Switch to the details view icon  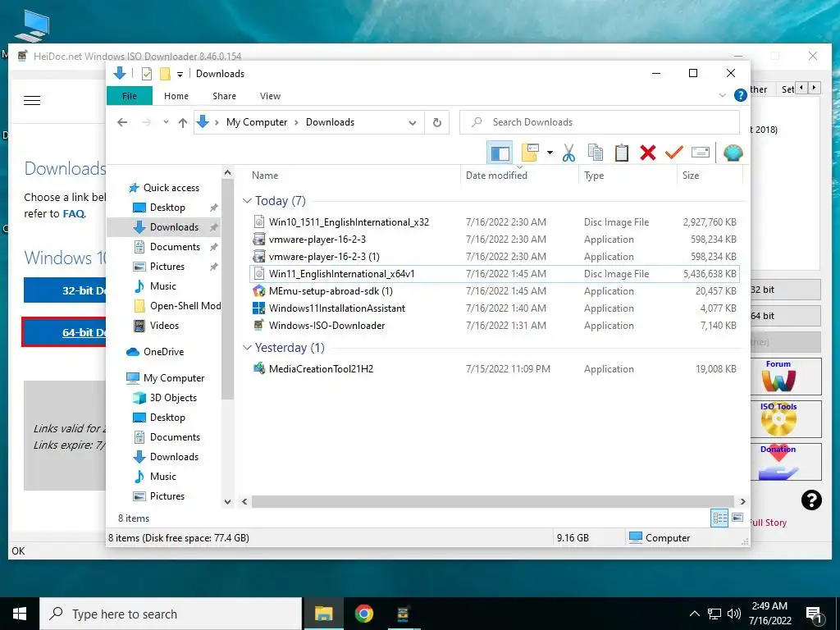coord(719,518)
